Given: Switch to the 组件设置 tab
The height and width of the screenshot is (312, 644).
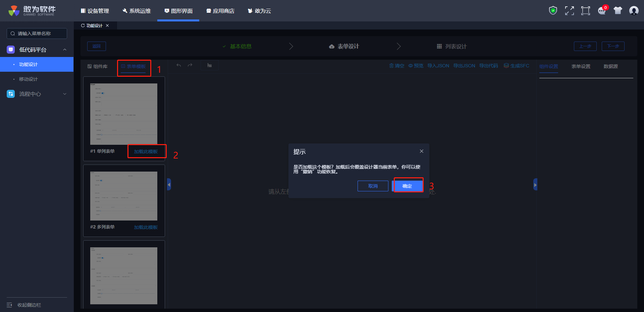Looking at the screenshot, I should pyautogui.click(x=549, y=66).
